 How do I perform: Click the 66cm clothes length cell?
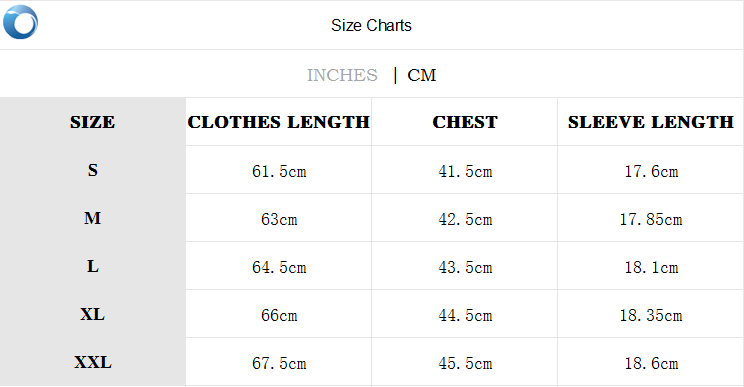279,315
